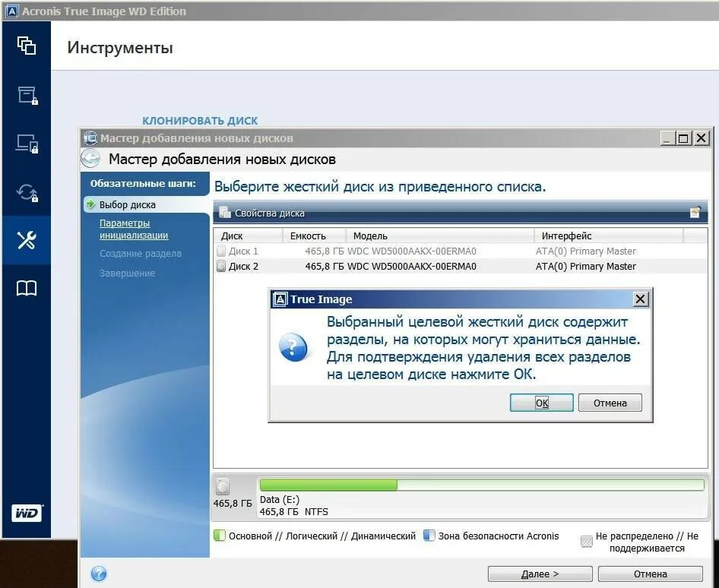This screenshot has height=588, width=719.
Task: Click the wizard back arrow button
Action: (x=90, y=159)
